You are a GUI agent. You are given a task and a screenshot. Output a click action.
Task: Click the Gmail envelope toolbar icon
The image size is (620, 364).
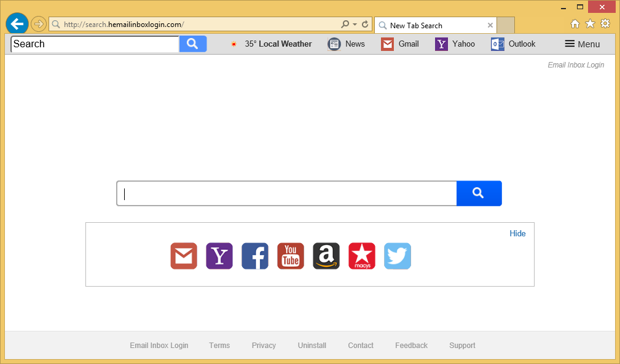tap(388, 44)
